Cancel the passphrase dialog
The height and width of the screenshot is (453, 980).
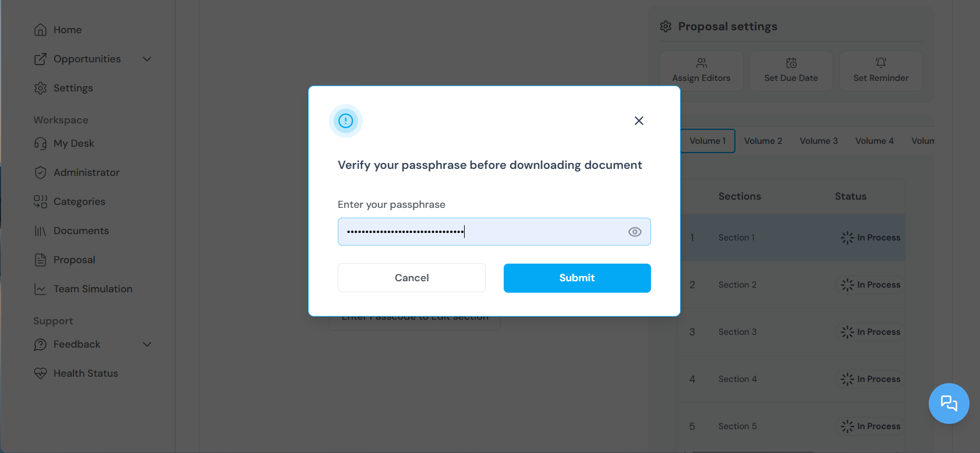point(412,278)
